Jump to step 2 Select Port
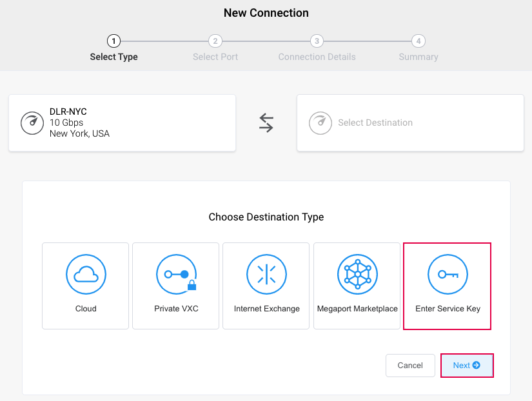532x401 pixels. [215, 41]
